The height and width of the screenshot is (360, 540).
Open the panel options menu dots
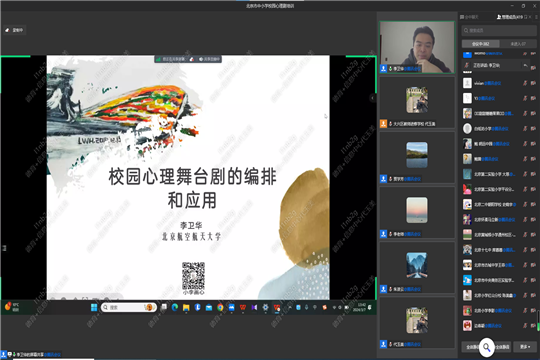[536, 17]
